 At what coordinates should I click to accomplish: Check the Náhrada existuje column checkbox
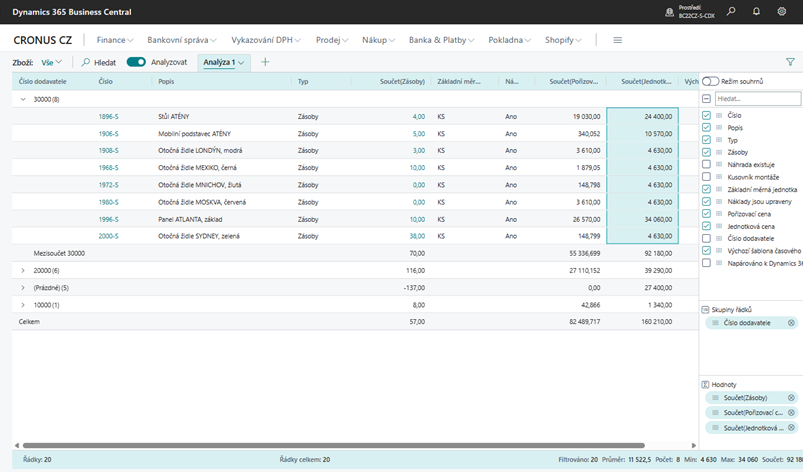pos(707,164)
